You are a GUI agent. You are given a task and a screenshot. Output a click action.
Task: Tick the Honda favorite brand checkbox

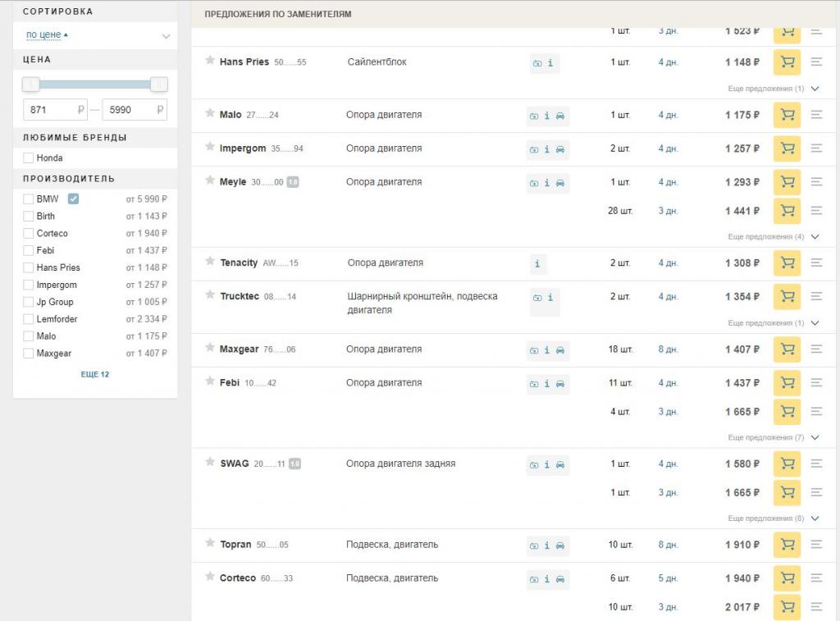tap(29, 158)
